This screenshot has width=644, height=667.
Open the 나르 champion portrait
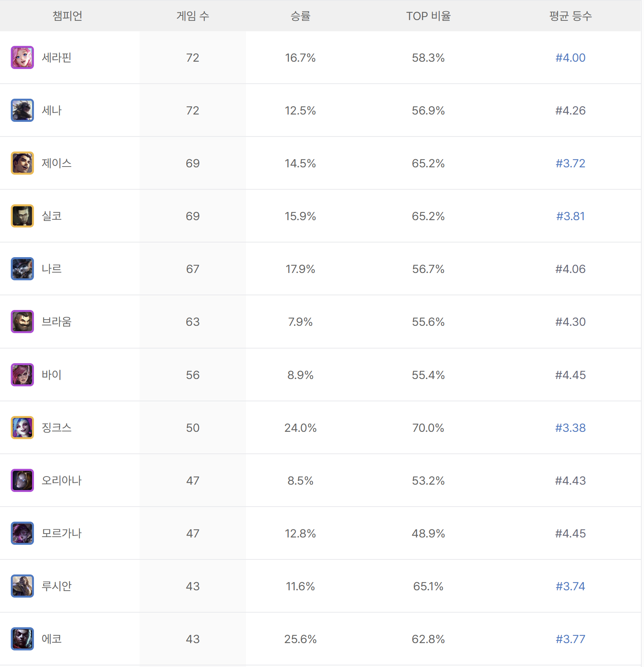point(22,269)
